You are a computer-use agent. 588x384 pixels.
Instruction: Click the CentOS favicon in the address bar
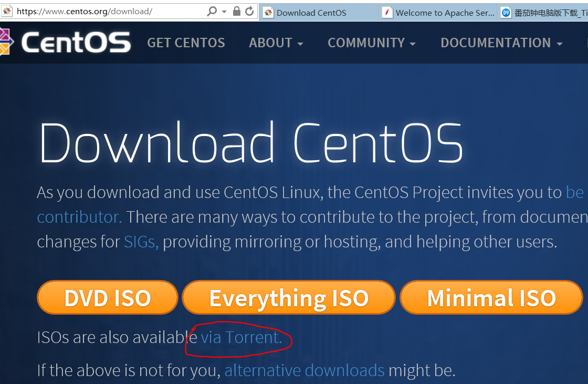(7, 11)
